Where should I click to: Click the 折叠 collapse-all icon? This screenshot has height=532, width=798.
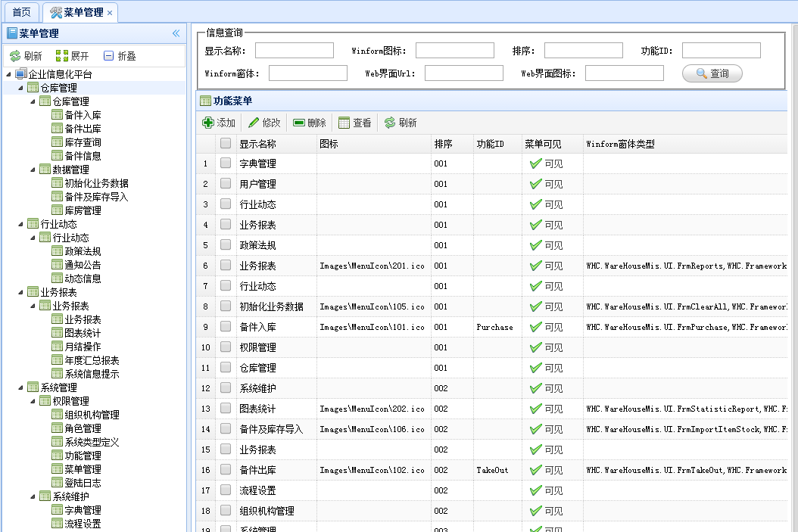click(108, 56)
